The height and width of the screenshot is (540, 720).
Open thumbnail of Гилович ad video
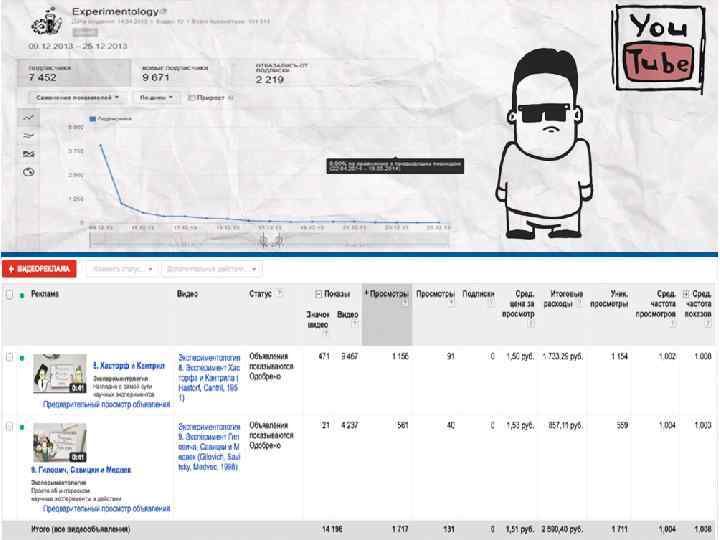[x=60, y=443]
